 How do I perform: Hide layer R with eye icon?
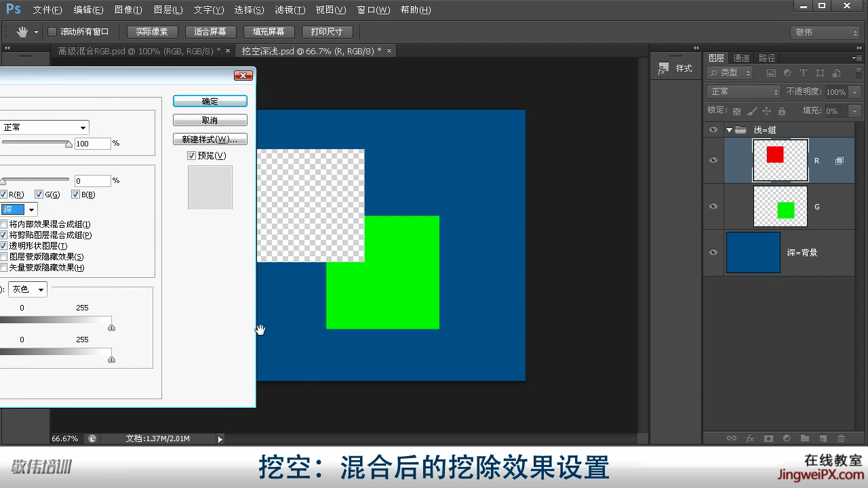point(713,161)
